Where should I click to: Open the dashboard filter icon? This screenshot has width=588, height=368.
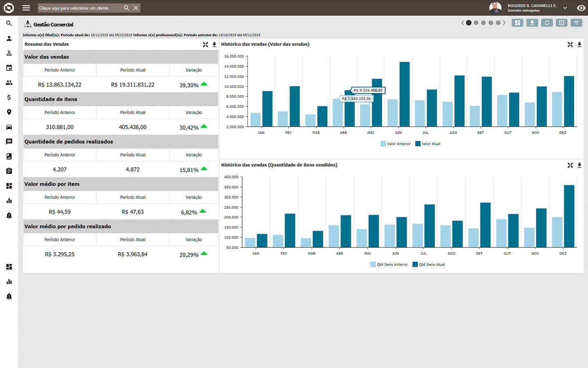tap(576, 23)
